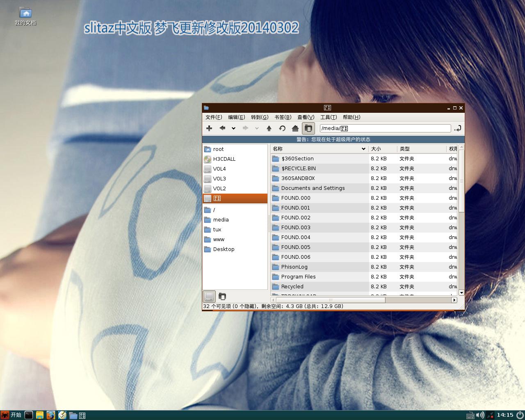Screen dimensions: 525x420
Task: Select root in the side pane
Action: tap(235, 149)
